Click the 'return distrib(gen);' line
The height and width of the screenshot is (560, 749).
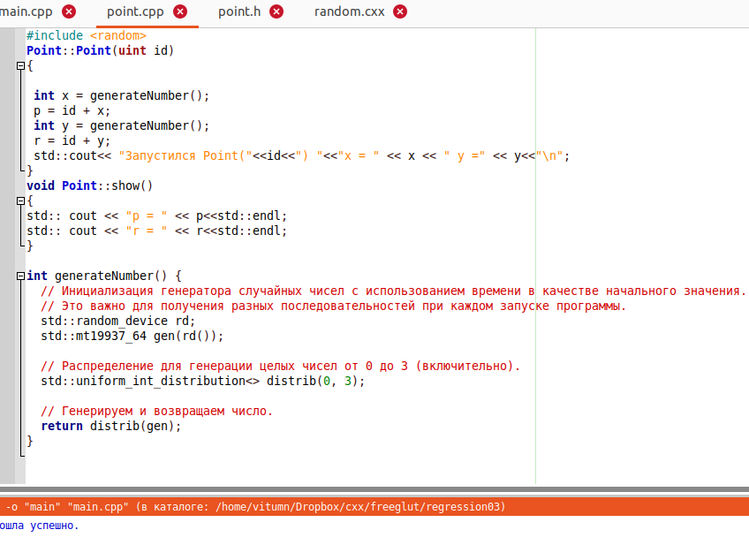(x=111, y=427)
